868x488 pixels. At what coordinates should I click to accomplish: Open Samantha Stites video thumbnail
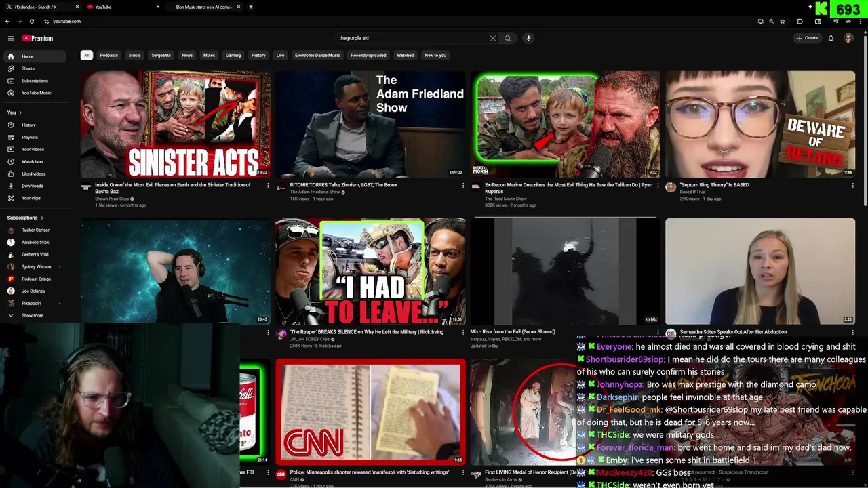[x=760, y=271]
